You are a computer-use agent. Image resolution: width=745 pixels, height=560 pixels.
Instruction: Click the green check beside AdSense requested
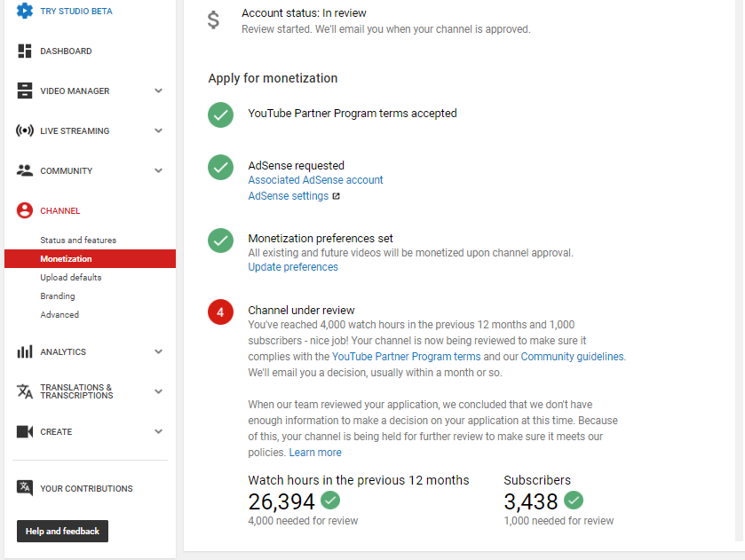tap(220, 167)
